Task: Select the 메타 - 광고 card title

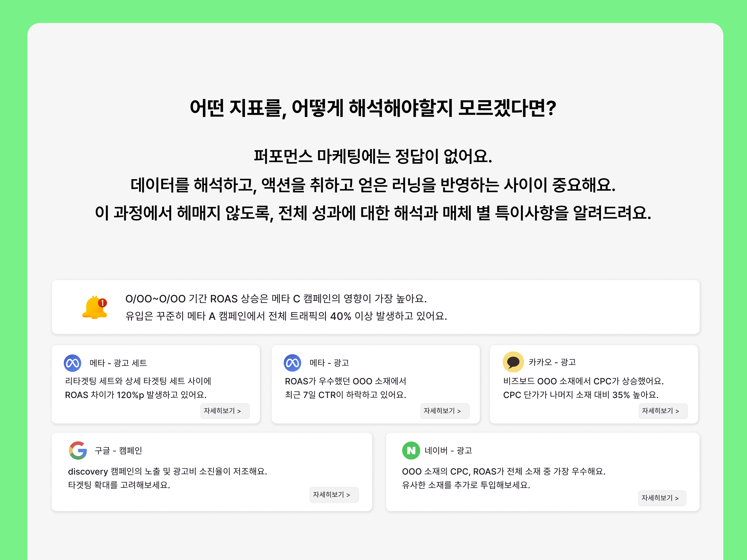Action: 329,363
